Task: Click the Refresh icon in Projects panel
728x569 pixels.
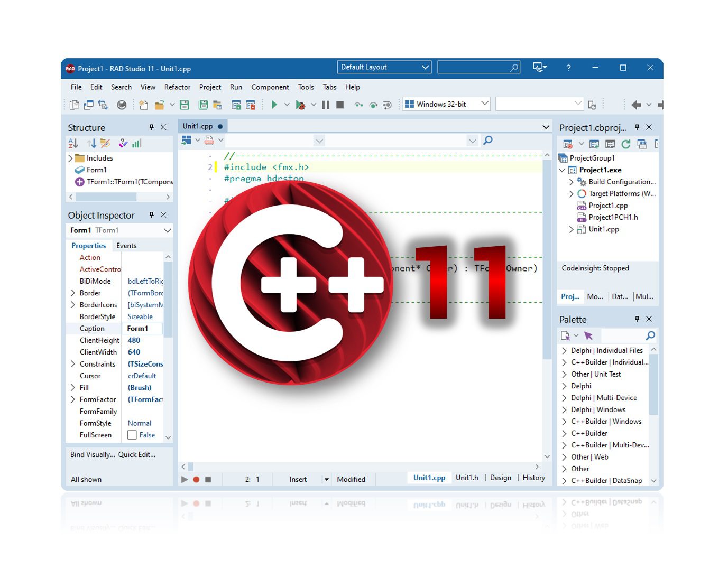Action: tap(626, 144)
